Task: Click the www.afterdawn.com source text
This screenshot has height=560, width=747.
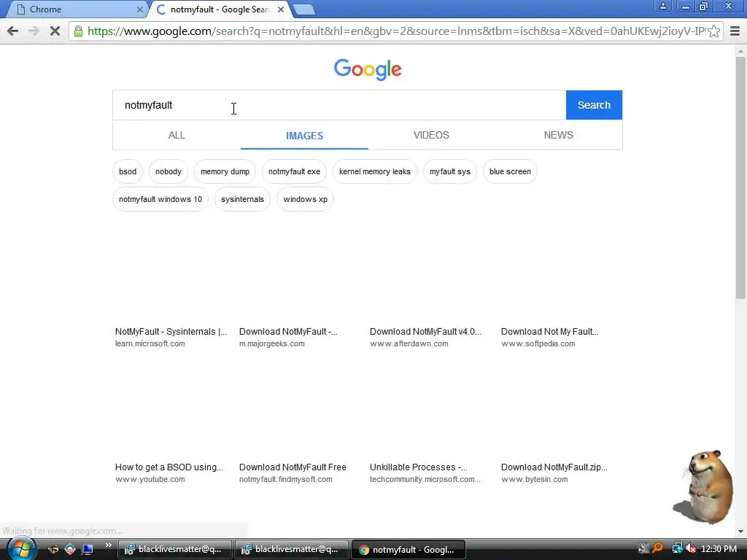Action: click(x=409, y=344)
